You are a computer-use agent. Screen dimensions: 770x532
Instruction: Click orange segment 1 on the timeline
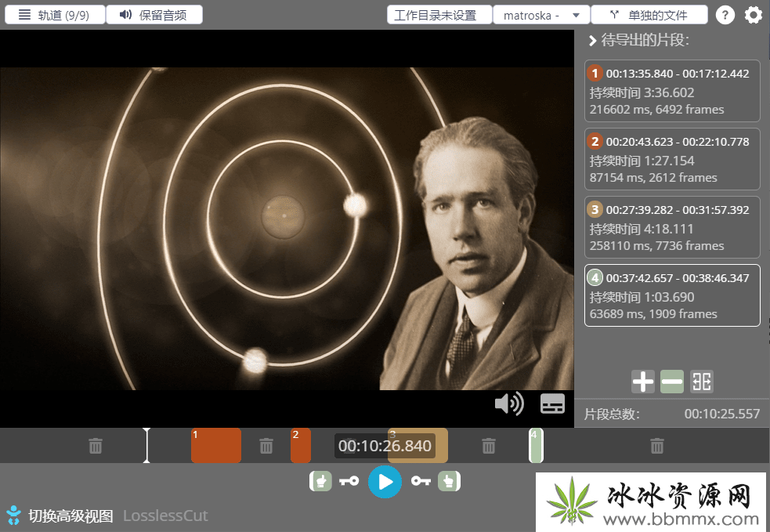pos(216,446)
